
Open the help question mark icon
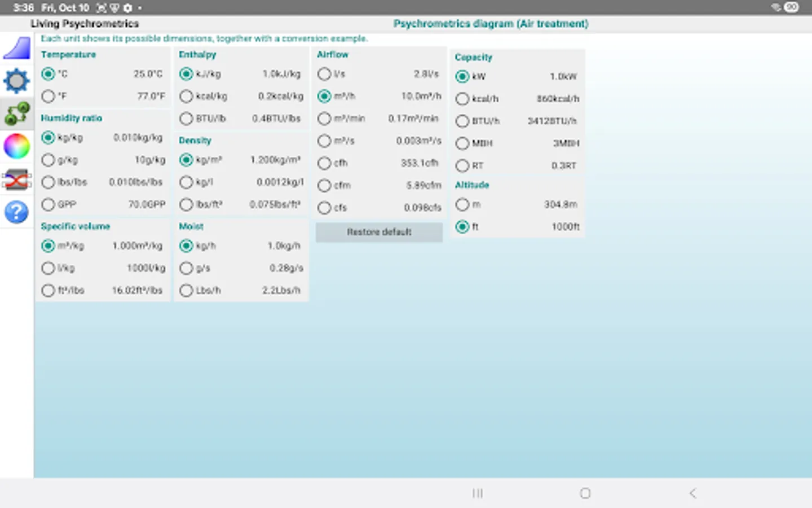[16, 212]
